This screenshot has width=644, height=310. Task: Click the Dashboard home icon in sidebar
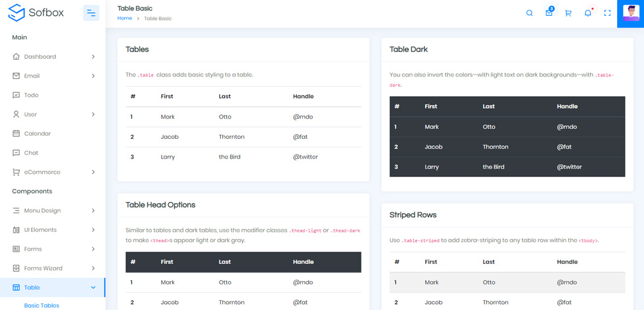[x=16, y=57]
